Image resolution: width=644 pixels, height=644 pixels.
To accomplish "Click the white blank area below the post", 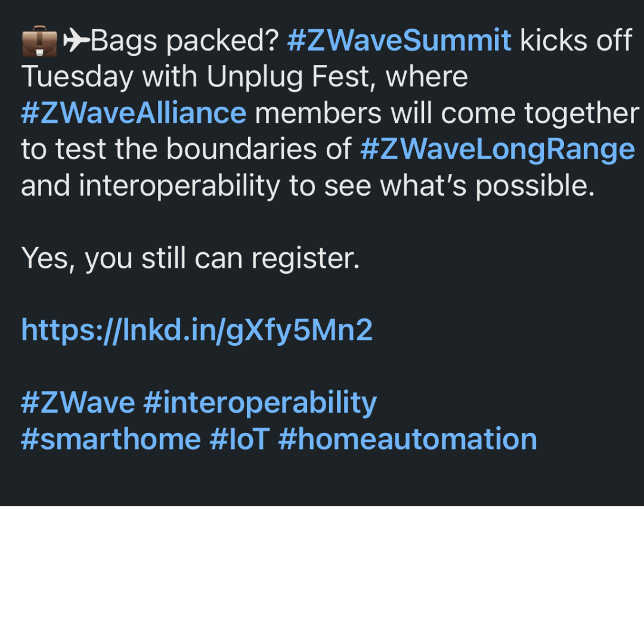I will pos(322,575).
